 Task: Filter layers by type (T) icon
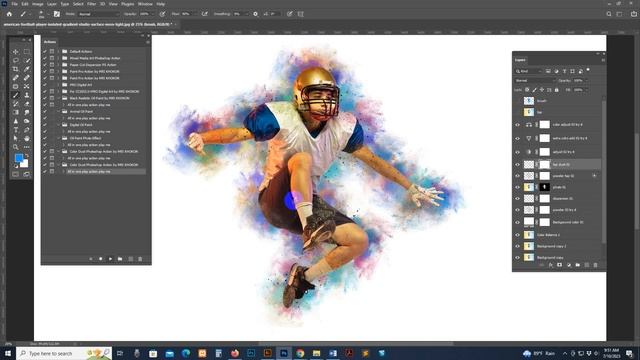click(x=564, y=71)
